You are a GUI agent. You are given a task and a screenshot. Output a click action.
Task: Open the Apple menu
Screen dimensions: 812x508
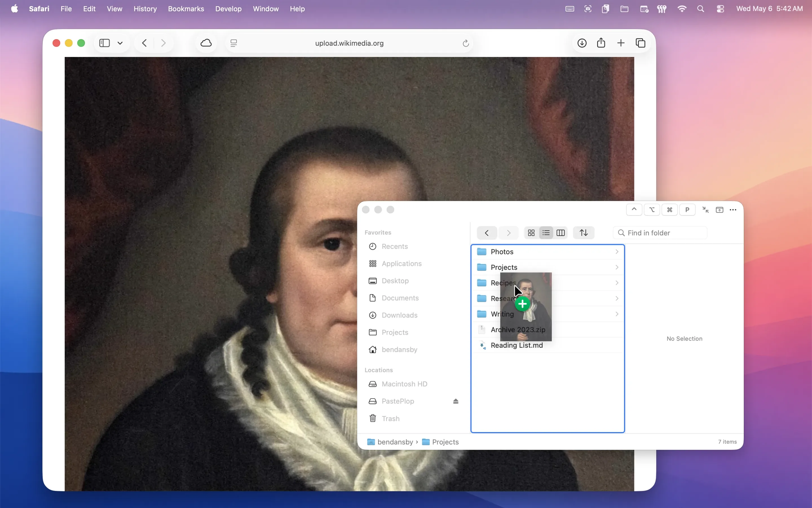tap(14, 9)
